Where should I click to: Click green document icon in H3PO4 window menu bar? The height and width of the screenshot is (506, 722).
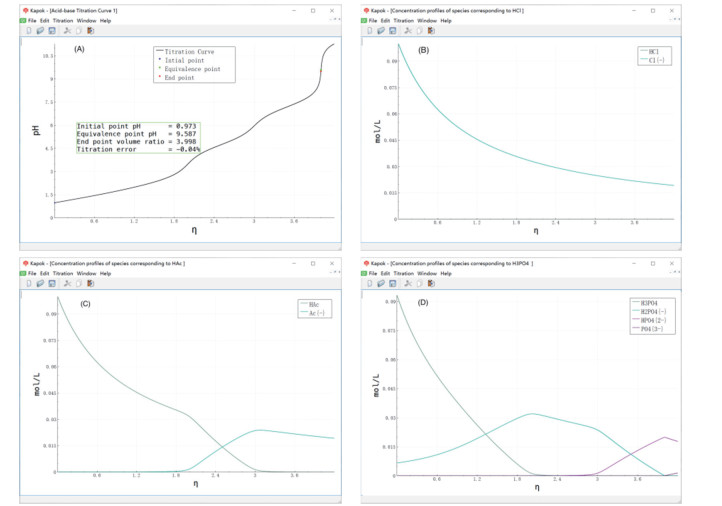[364, 273]
